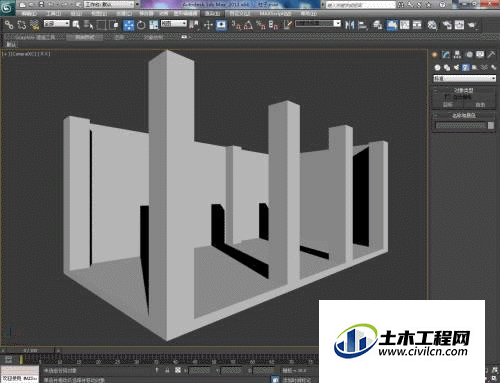Toggle the selection lock icon in status bar

pos(167,370)
